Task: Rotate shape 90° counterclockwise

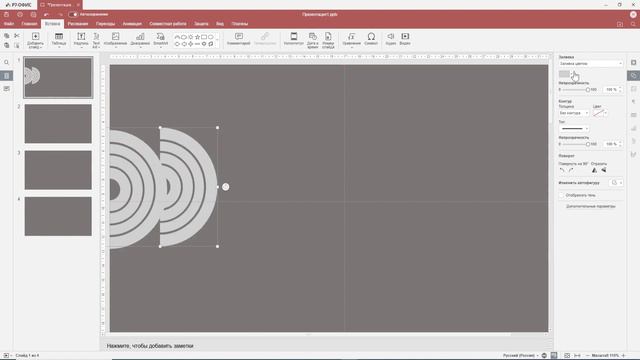Action: [x=562, y=170]
